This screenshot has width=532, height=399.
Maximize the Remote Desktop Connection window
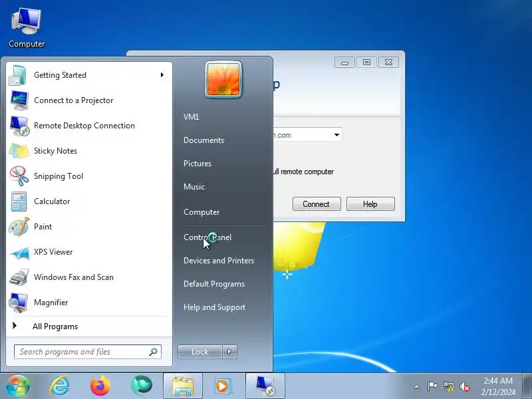[x=366, y=63]
